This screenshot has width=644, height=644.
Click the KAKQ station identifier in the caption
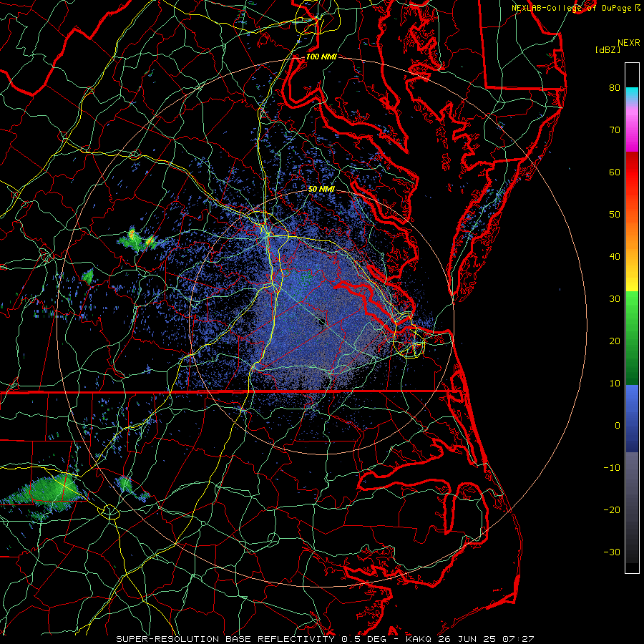coord(420,639)
